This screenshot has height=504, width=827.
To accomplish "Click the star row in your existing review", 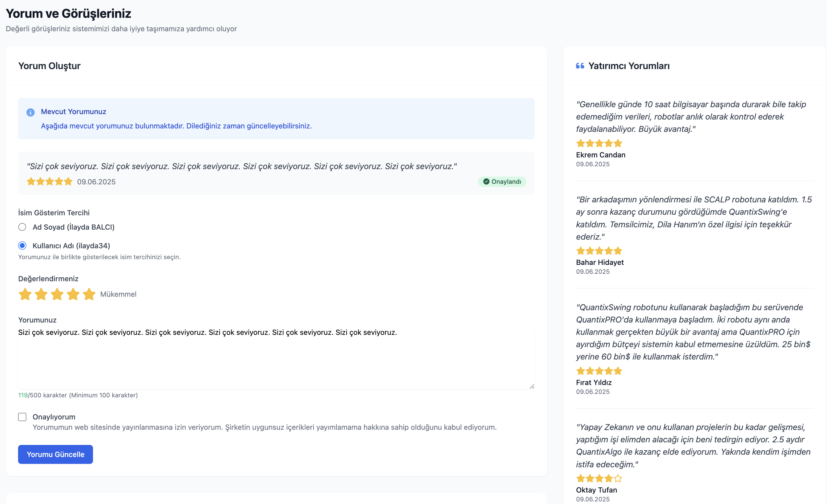I will click(50, 181).
